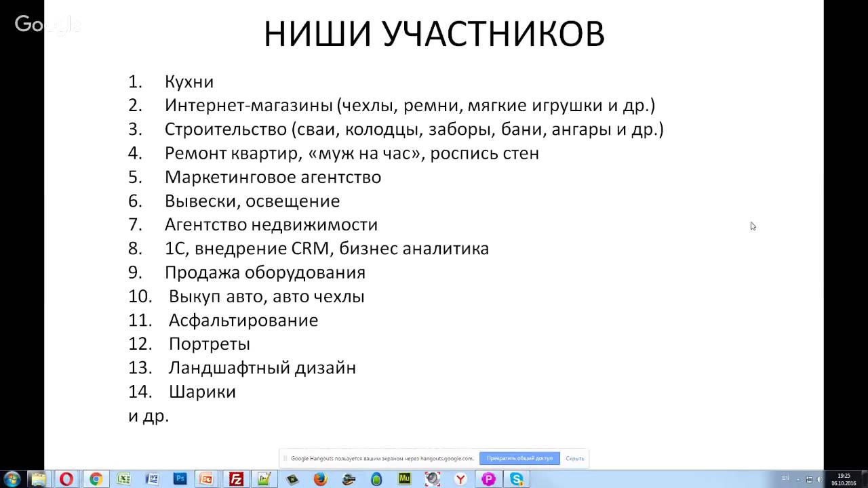
Task: Open FileZilla from the taskbar
Action: (x=235, y=479)
